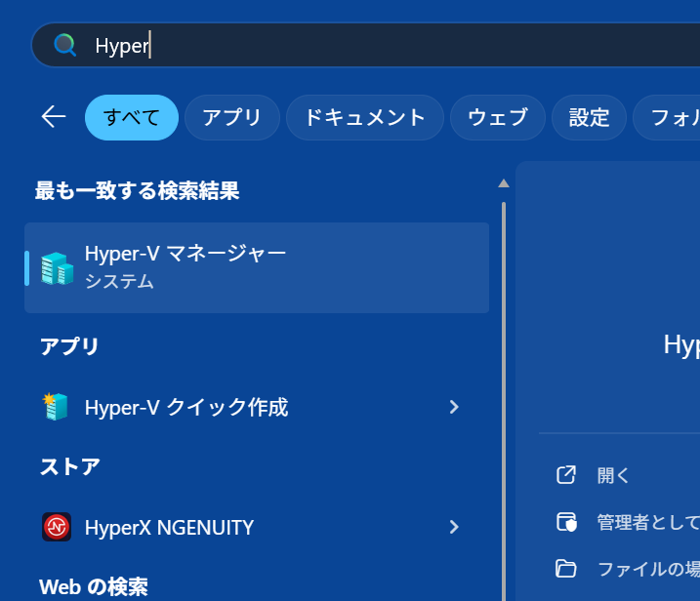Click the Hyper-V クイック作成 icon
700x601 pixels.
click(57, 407)
